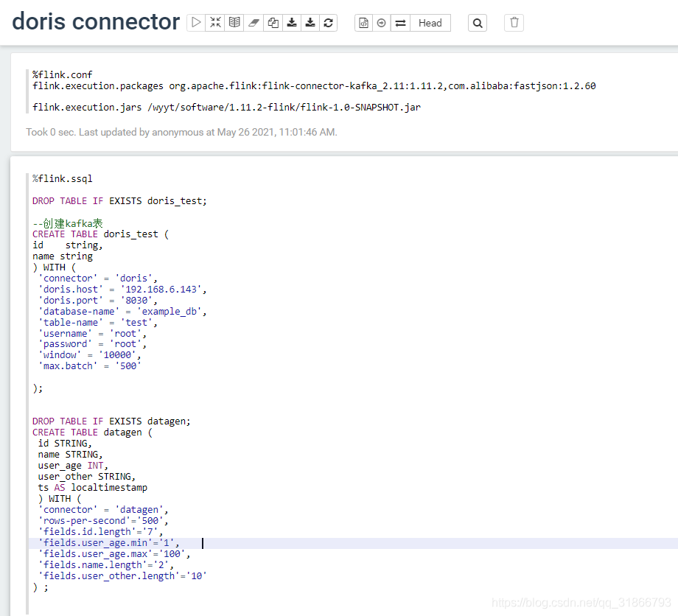Search code with magnifier icon

tap(478, 23)
